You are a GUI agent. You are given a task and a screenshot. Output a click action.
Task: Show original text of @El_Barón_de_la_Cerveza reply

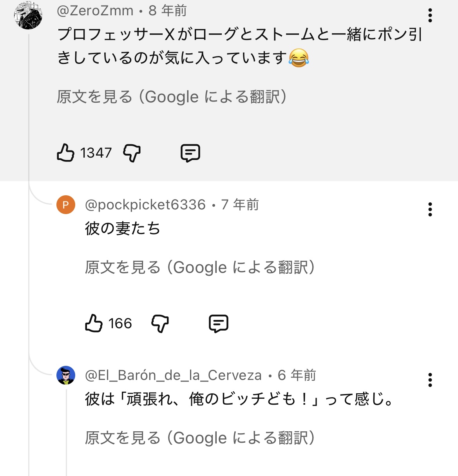click(x=200, y=438)
